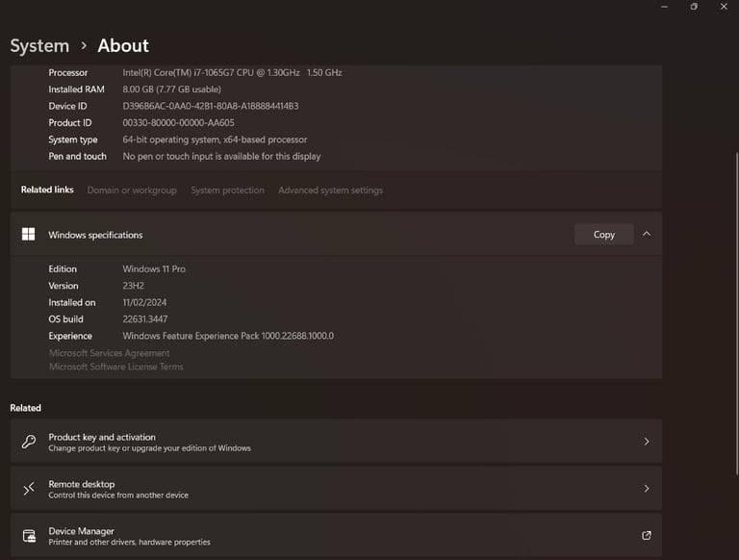Click the Product ID label
Screen dimensions: 739x560
click(x=70, y=122)
